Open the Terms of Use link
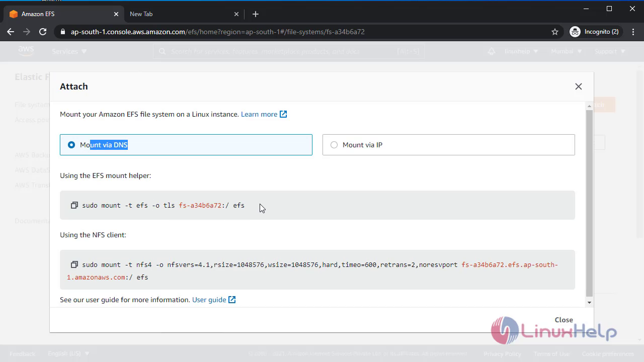Screen dimensions: 644x362 (551, 353)
